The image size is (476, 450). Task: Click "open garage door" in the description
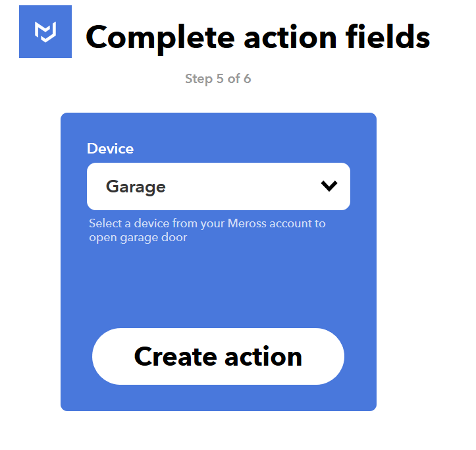138,237
